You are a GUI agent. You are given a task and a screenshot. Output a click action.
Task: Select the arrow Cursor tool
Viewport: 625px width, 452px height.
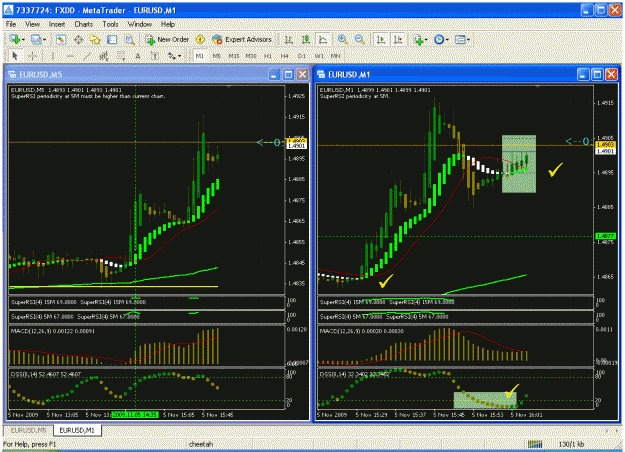[15, 56]
